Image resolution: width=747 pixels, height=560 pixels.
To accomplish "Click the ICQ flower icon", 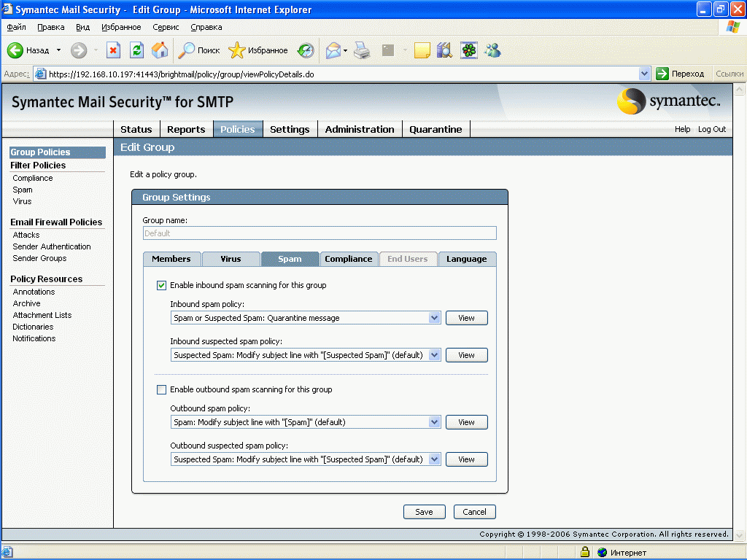I will [x=469, y=50].
